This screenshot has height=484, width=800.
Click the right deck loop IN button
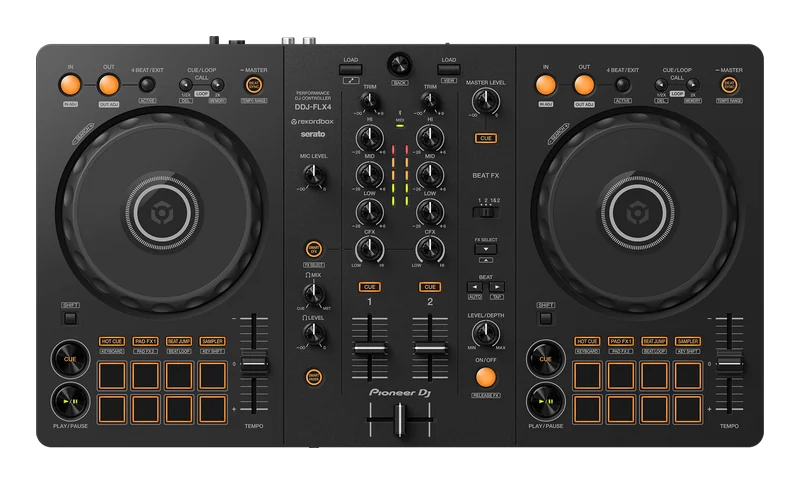point(545,85)
